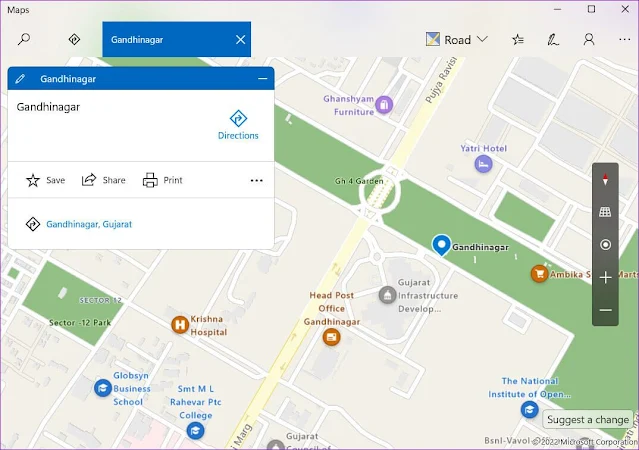The height and width of the screenshot is (450, 639).
Task: Click the Gandhinagar heading in card
Action: click(x=48, y=107)
